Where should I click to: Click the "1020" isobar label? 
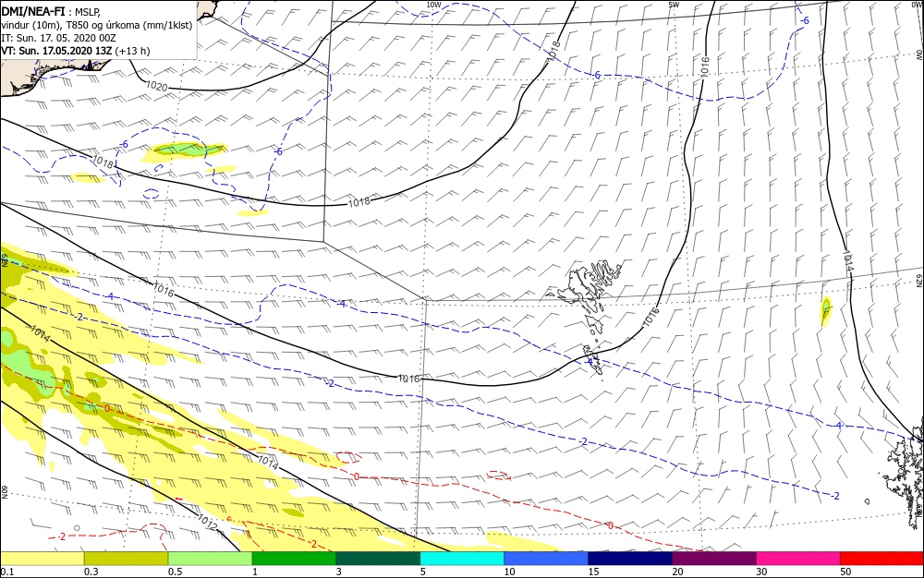pos(156,87)
